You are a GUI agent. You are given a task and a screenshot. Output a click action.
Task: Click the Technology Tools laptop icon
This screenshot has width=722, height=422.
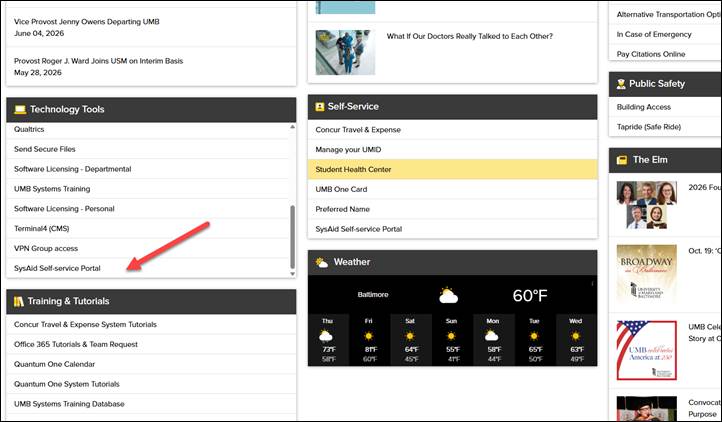click(x=20, y=110)
